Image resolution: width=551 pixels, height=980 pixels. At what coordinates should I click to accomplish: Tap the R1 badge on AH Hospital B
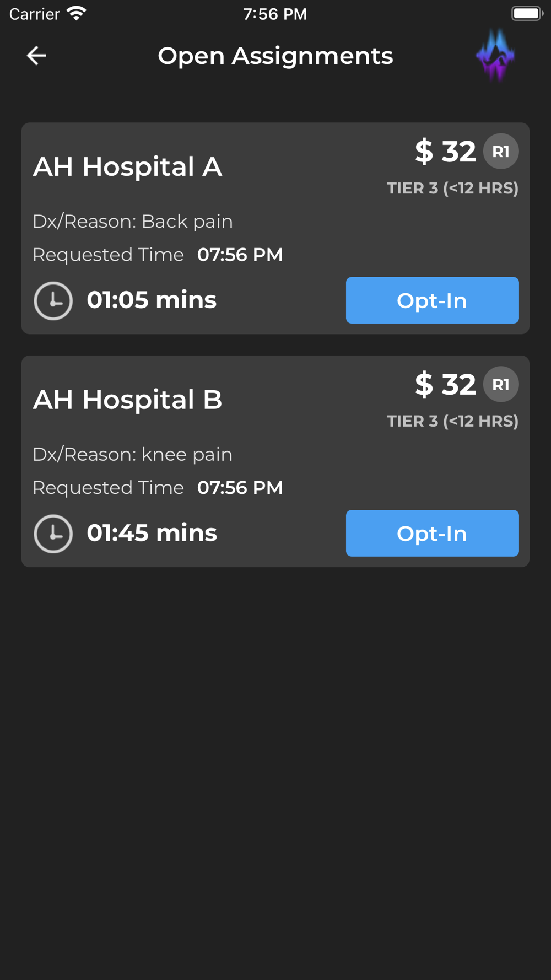(x=501, y=384)
